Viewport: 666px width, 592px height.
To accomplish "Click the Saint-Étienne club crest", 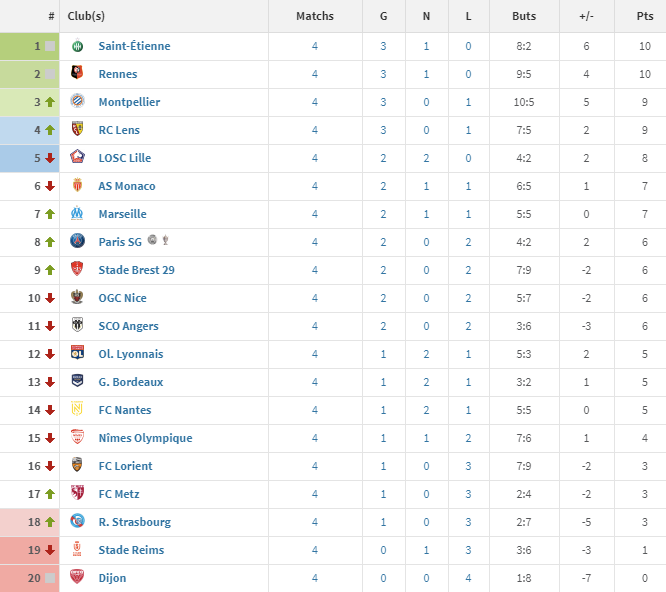I will point(77,45).
